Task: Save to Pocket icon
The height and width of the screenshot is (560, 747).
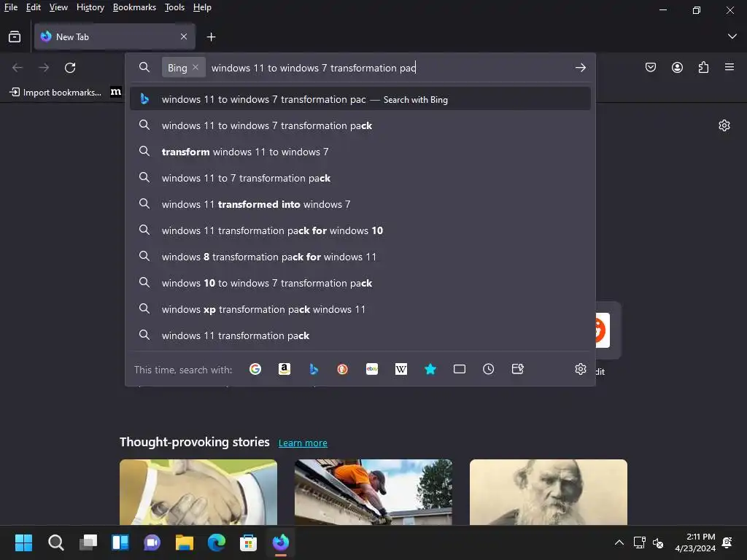Action: 650,68
